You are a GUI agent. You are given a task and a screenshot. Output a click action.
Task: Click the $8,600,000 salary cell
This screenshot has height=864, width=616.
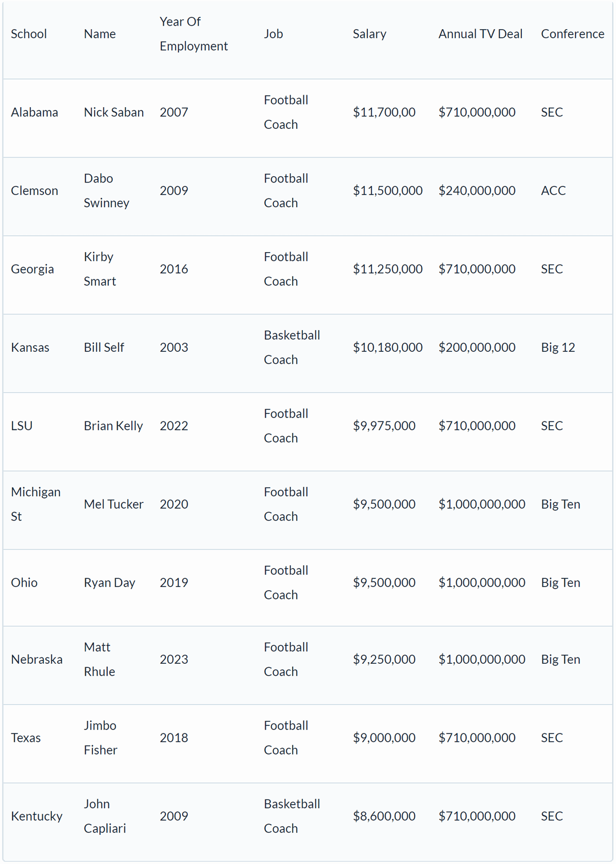(x=384, y=816)
